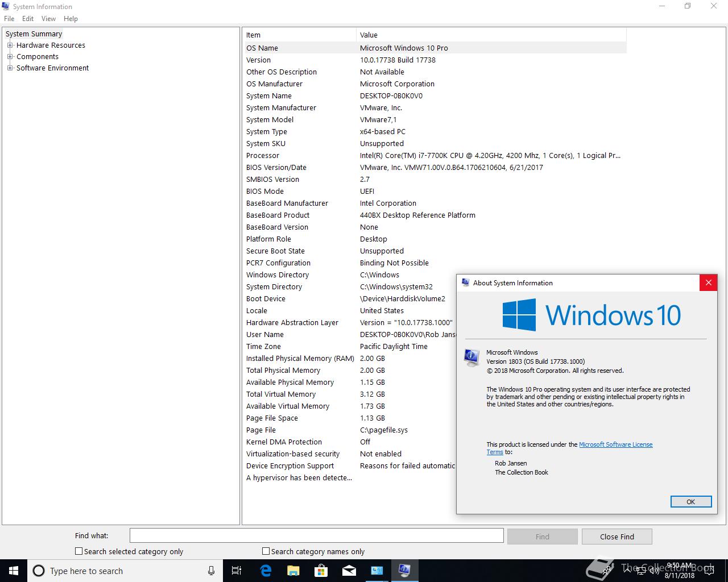
Task: Open the Terms link in About dialog
Action: click(495, 452)
